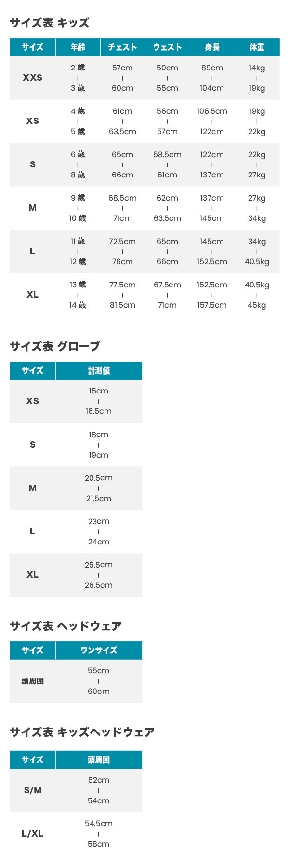Click the 計測値 header in glove table
Screen dimensions: 289x868
pos(99,371)
